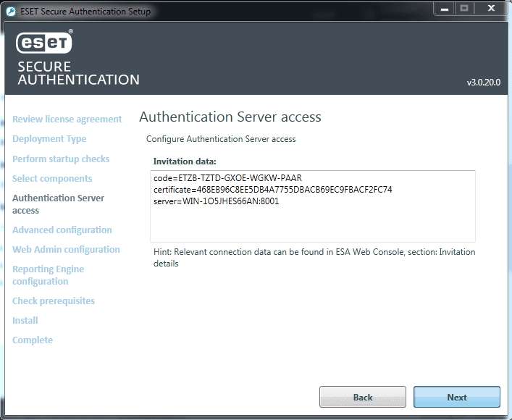Screen dimensions: 512x420
Task: Go to the Select components step
Action: click(52, 178)
